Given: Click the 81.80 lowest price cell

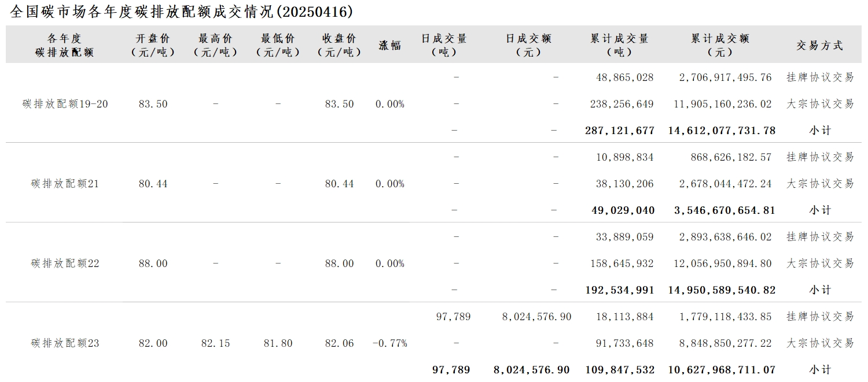Looking at the screenshot, I should click(x=278, y=344).
